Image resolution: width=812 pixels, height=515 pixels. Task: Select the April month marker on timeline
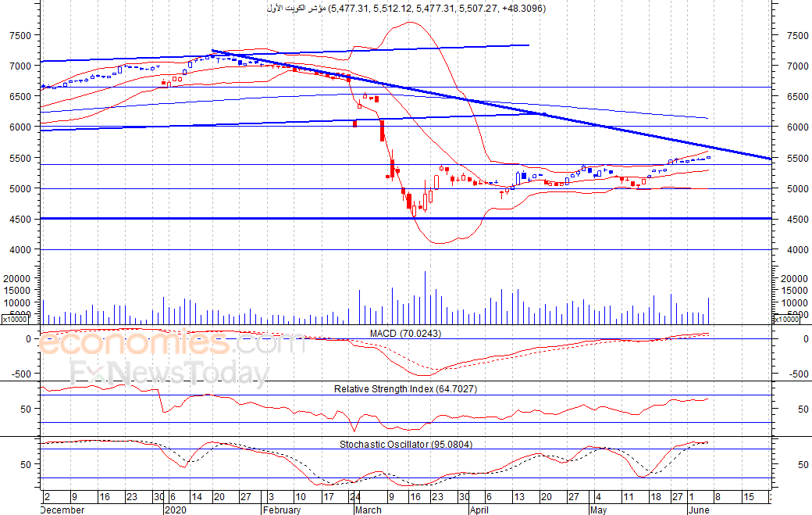tap(479, 510)
